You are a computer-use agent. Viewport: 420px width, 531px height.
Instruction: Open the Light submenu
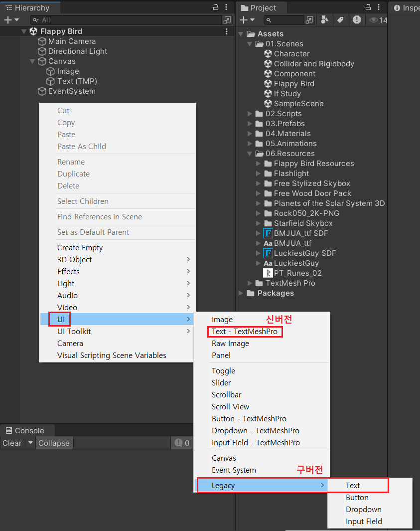pos(117,283)
